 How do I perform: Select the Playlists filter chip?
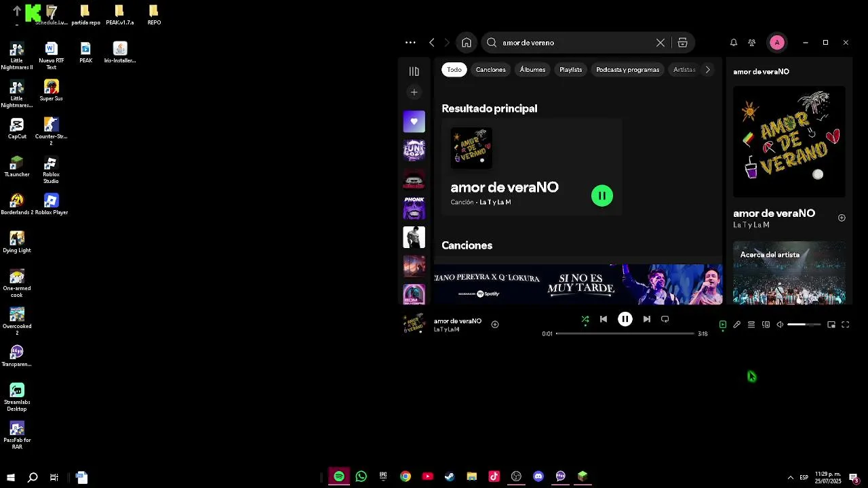coord(571,70)
